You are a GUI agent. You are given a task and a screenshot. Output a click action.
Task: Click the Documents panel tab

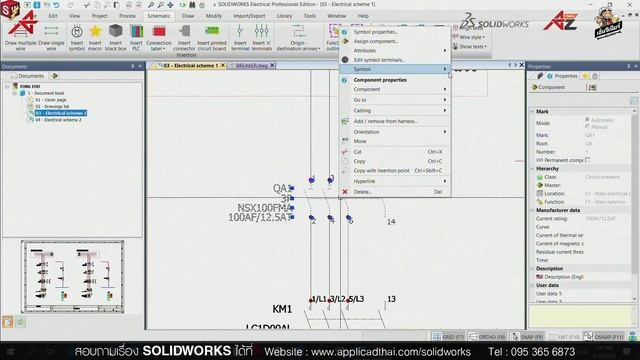click(27, 76)
